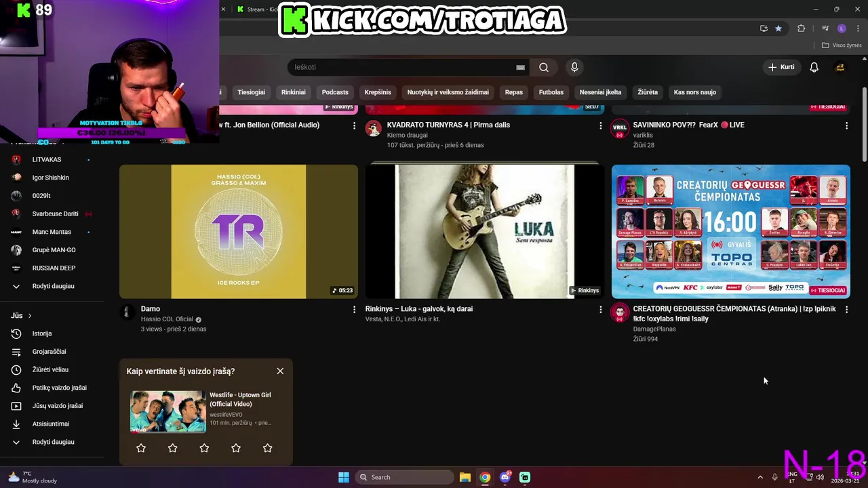
Task: Open Chrome three-dot menu
Action: [857, 28]
